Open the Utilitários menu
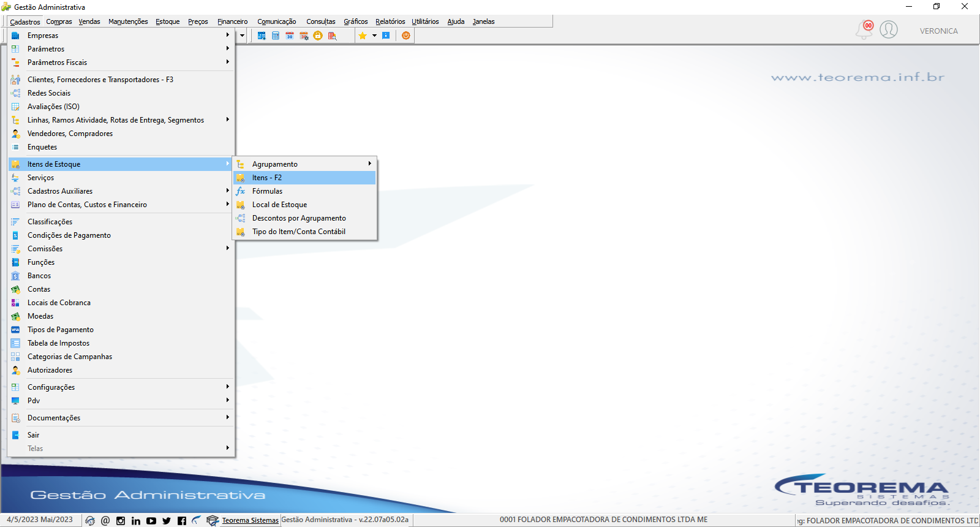The width and height of the screenshot is (980, 527). (425, 21)
